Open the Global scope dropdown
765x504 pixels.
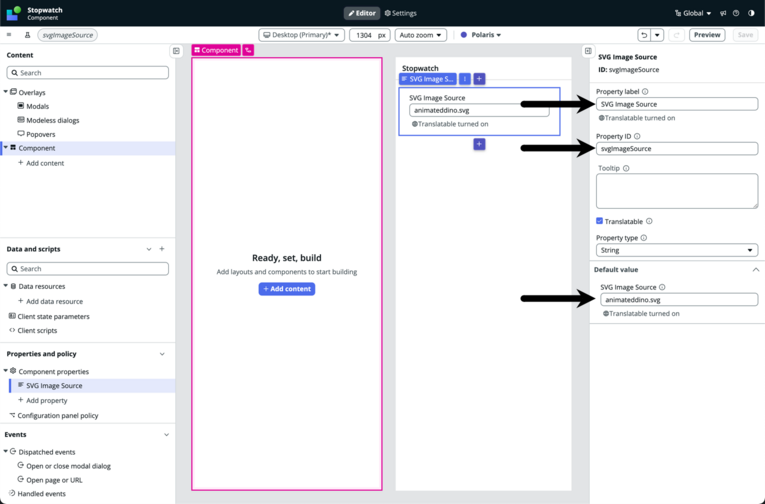tap(693, 13)
